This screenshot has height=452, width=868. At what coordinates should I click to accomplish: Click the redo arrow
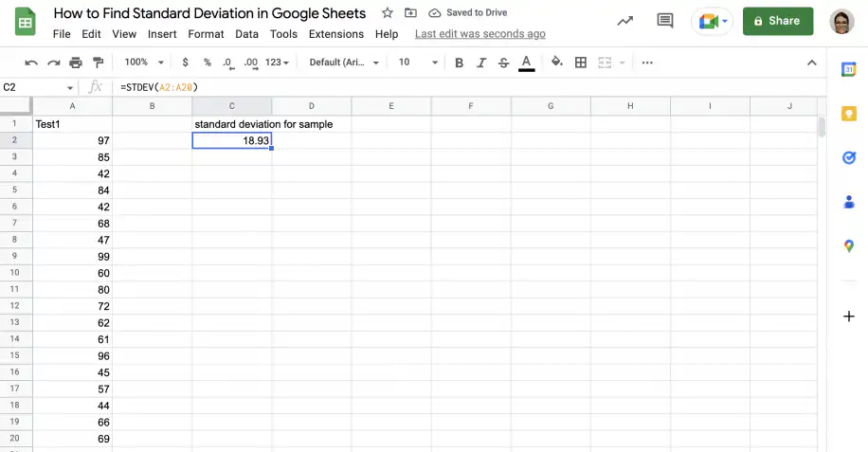click(54, 63)
